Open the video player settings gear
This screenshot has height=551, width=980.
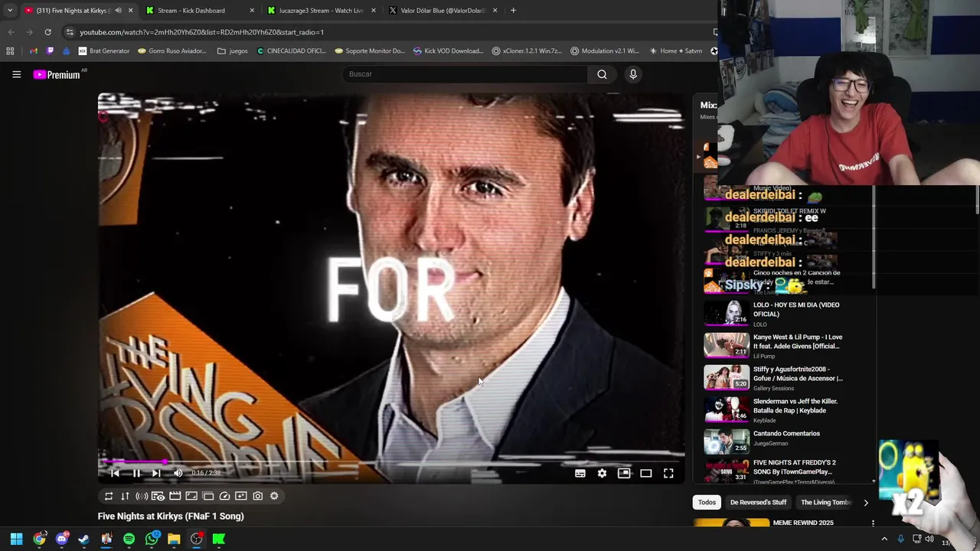(x=602, y=473)
